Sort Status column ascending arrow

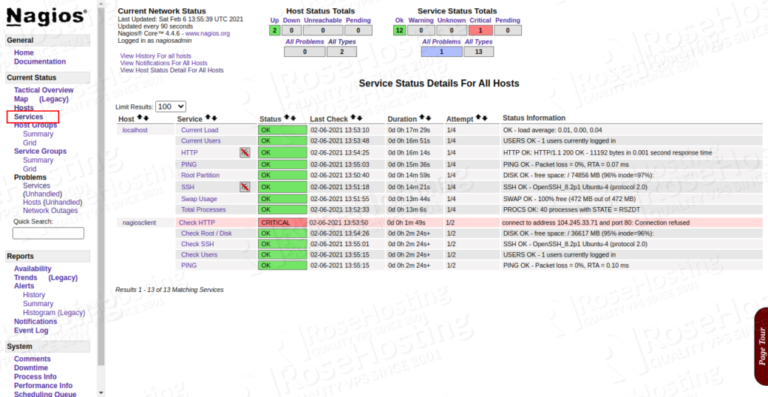(x=287, y=118)
